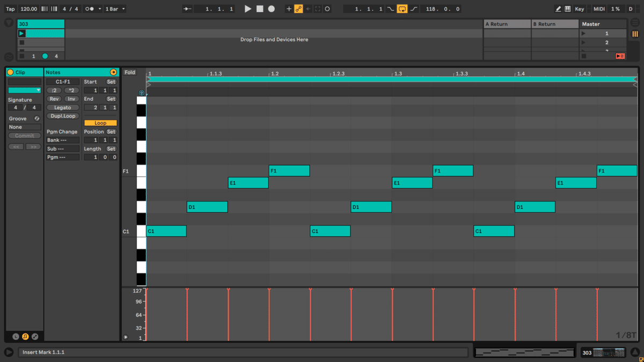This screenshot has height=362, width=644.
Task: Select the B Return track header
Action: click(555, 24)
